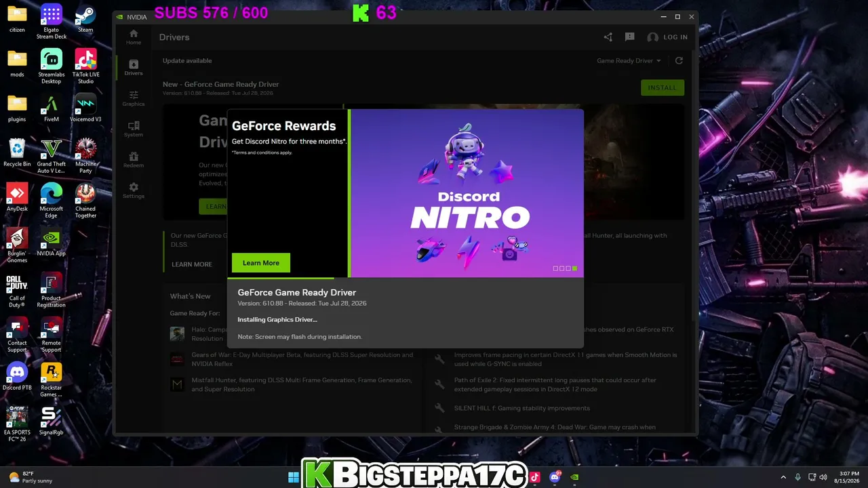This screenshot has width=868, height=488.
Task: Open the Home page in NVIDIA sidebar
Action: coord(134,37)
